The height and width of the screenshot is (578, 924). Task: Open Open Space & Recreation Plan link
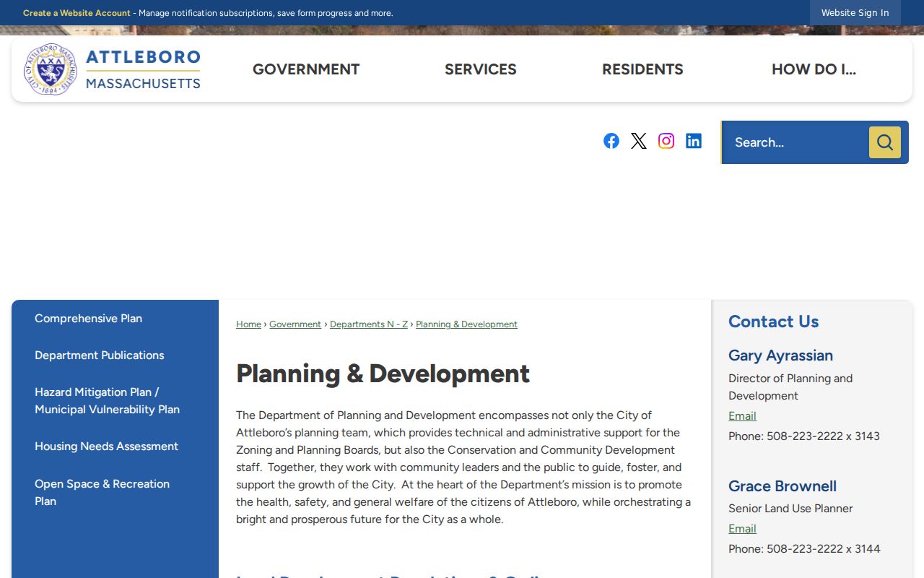(102, 493)
